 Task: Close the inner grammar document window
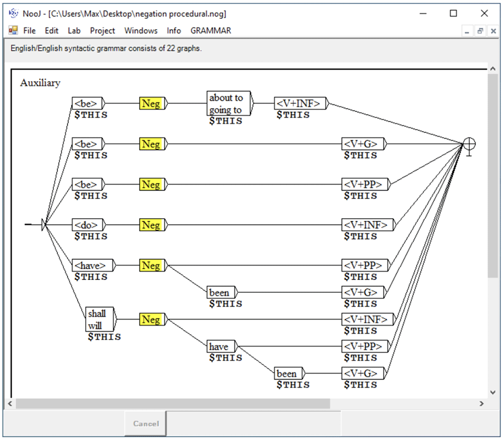point(493,31)
